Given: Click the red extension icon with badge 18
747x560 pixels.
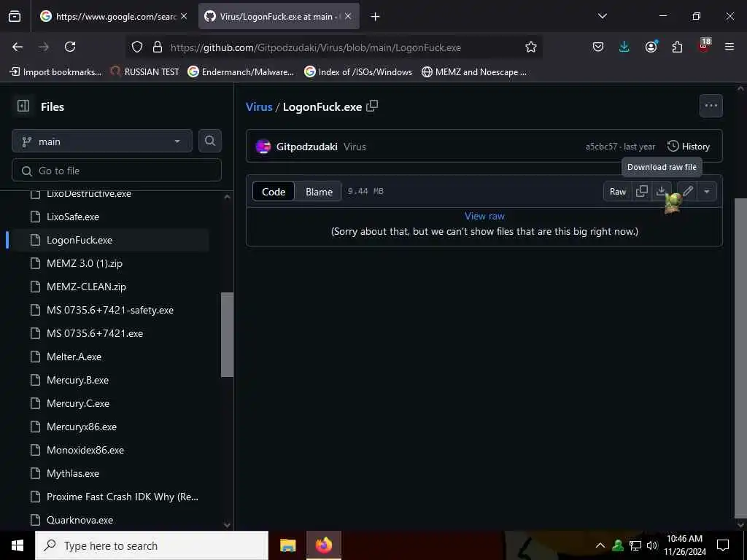Looking at the screenshot, I should coord(704,46).
